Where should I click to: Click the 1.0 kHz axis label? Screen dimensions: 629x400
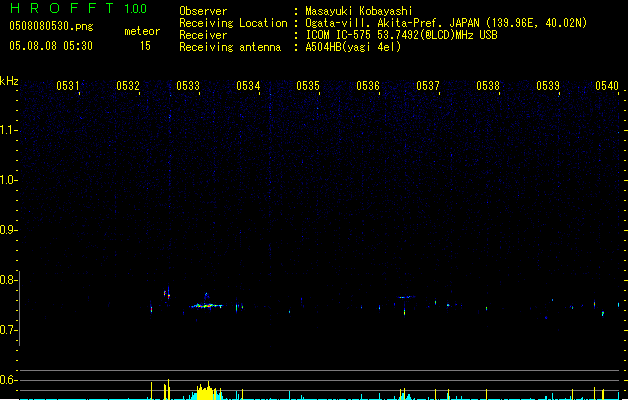[x=7, y=180]
